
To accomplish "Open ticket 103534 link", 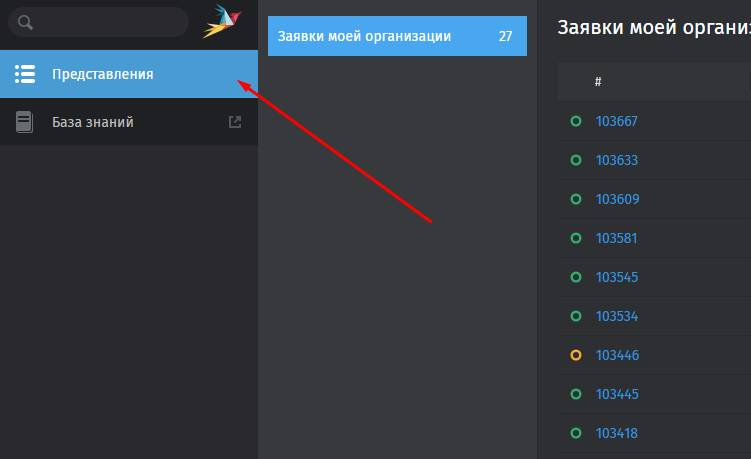I will 616,316.
